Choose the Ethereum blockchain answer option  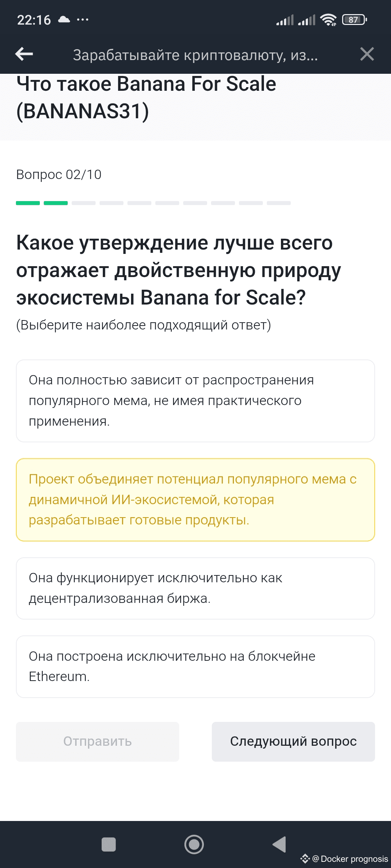tap(195, 666)
